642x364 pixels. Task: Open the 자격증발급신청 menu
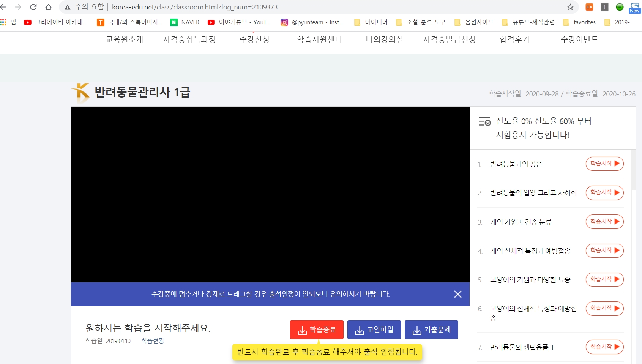click(450, 39)
